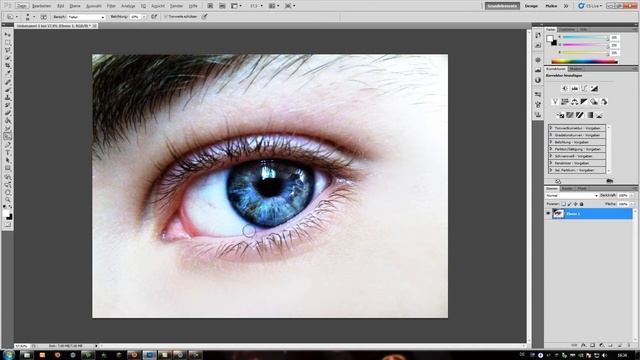The height and width of the screenshot is (360, 640).
Task: Select the Dodge tool in toolbox
Action: (8, 136)
